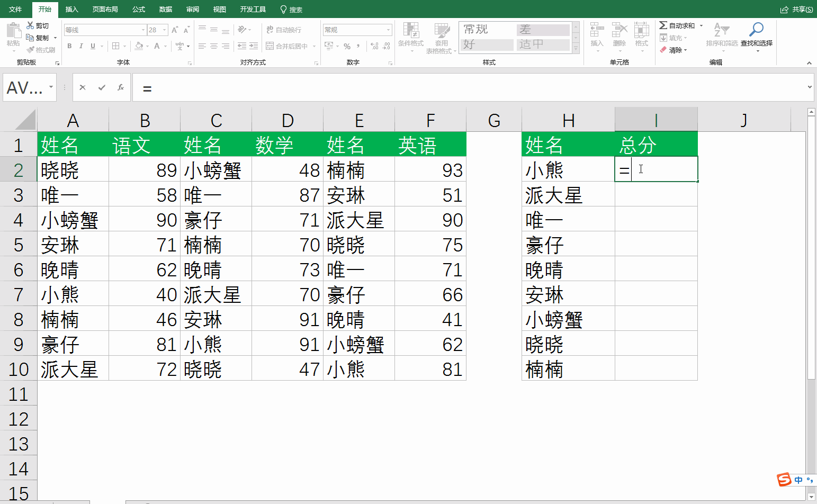Click the formula bar input showing =
The width and height of the screenshot is (817, 504).
[469, 88]
